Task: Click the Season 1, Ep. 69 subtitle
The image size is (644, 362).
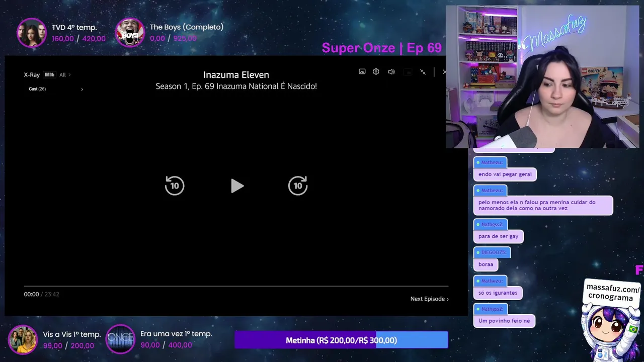Action: pos(236,86)
